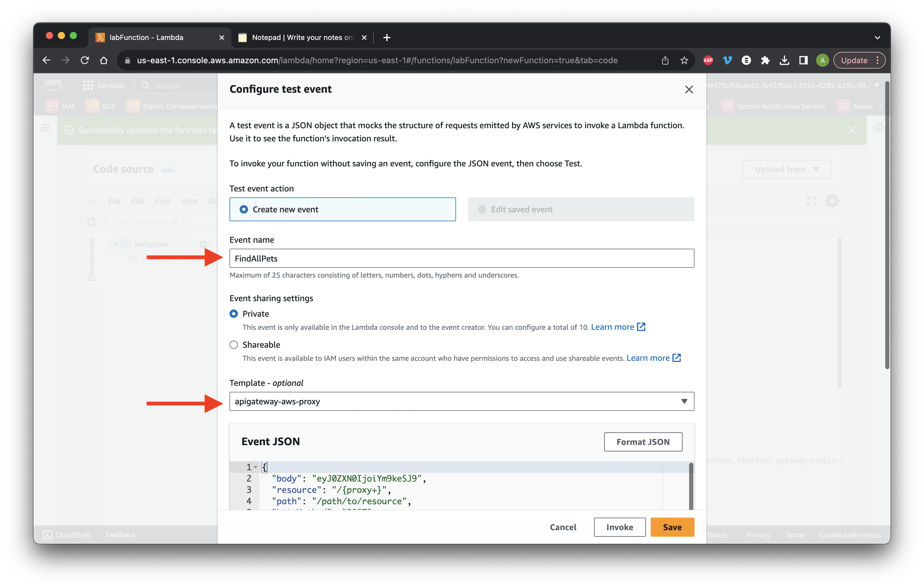Click the "resource" line in Event JSON
The width and height of the screenshot is (924, 588).
(331, 490)
